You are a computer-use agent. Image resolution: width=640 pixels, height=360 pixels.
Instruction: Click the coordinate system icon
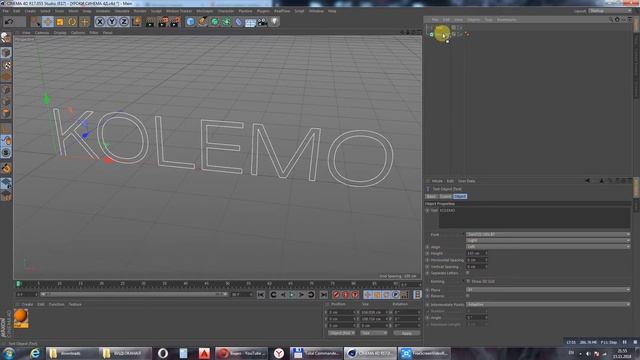pos(136,21)
